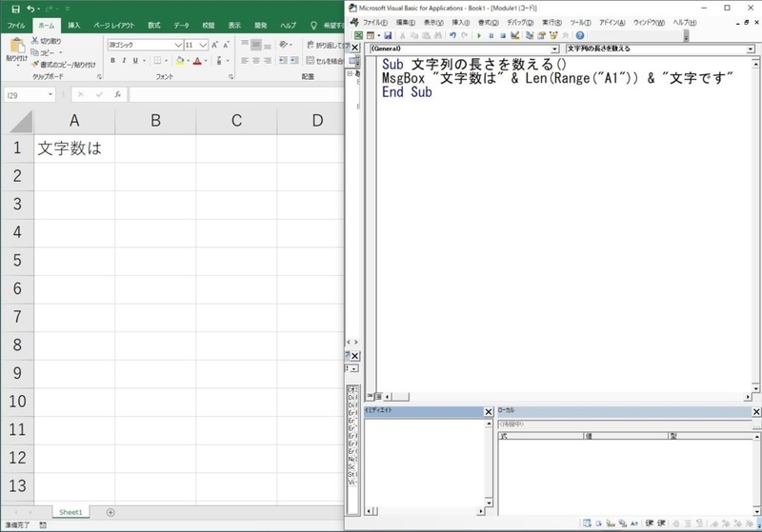Image resolution: width=762 pixels, height=532 pixels.
Task: Open VBA 実行(R) menu
Action: (x=552, y=22)
